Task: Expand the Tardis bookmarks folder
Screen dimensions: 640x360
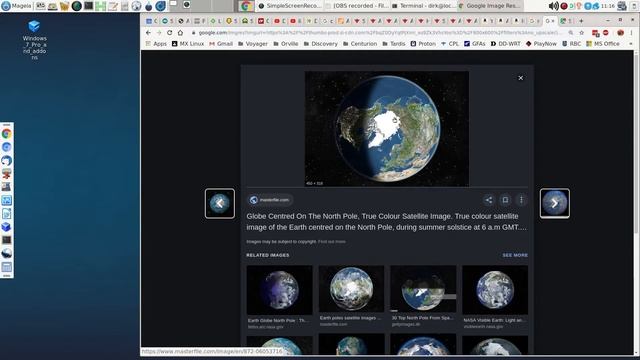Action: 393,44
